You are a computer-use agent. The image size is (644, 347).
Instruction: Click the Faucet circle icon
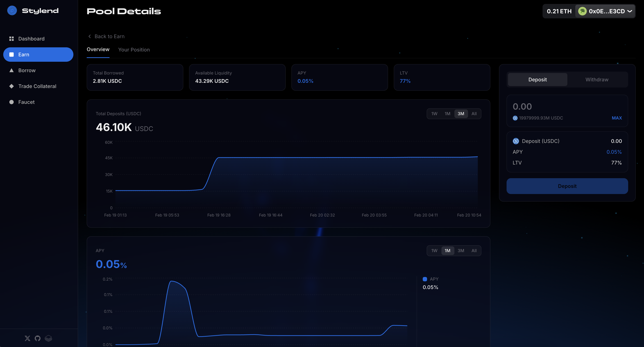click(x=12, y=102)
